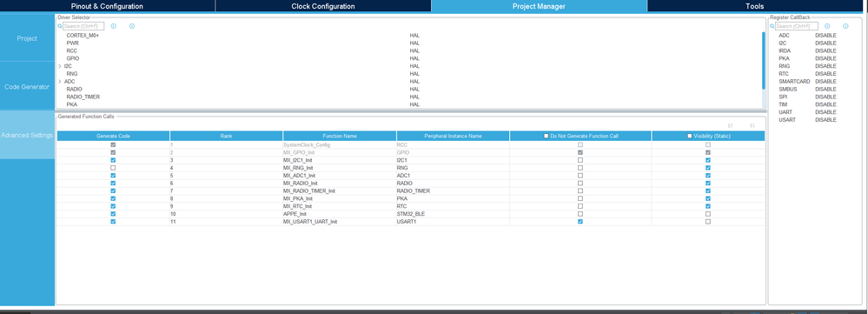Image resolution: width=868 pixels, height=314 pixels.
Task: Open the Pinout & Configuration tab
Action: click(108, 6)
